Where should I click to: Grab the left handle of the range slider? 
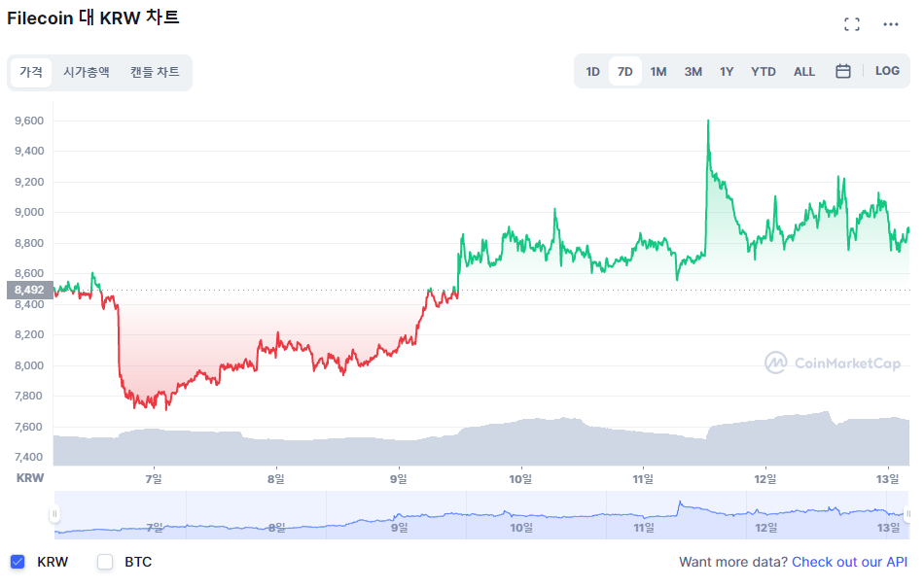(54, 514)
